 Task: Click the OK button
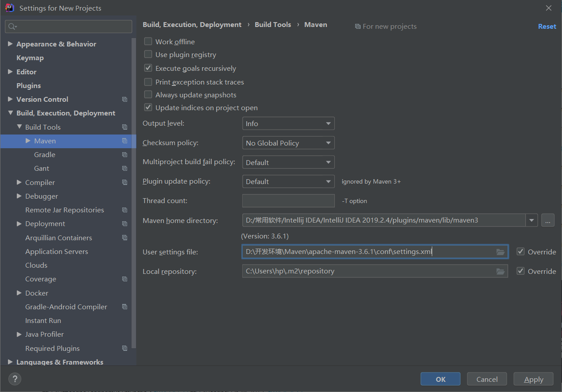(441, 379)
